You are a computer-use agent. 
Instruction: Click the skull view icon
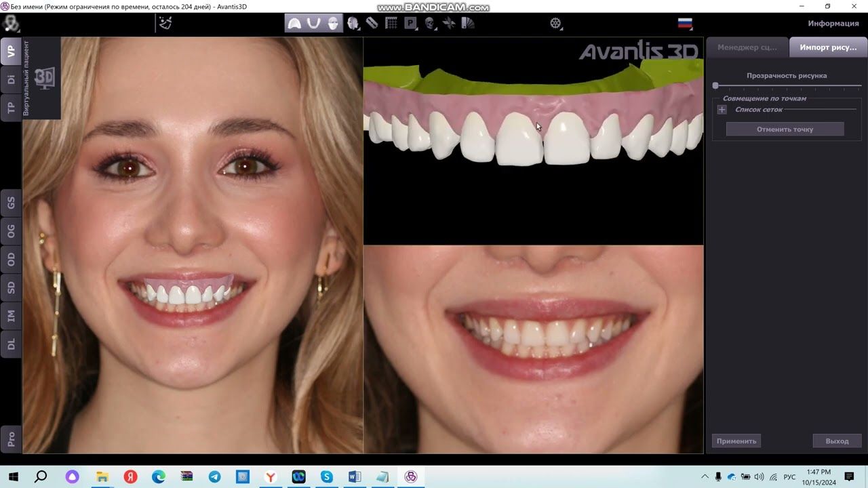point(429,23)
